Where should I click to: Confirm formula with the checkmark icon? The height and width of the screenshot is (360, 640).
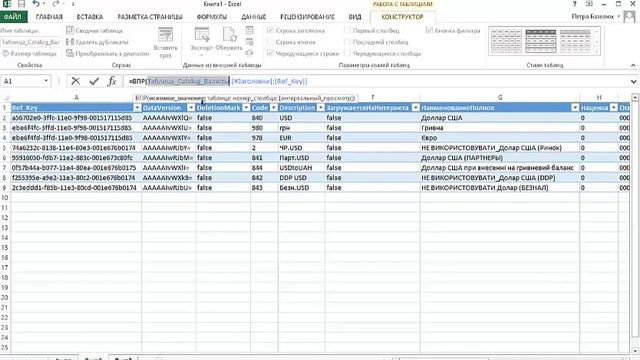click(x=94, y=81)
